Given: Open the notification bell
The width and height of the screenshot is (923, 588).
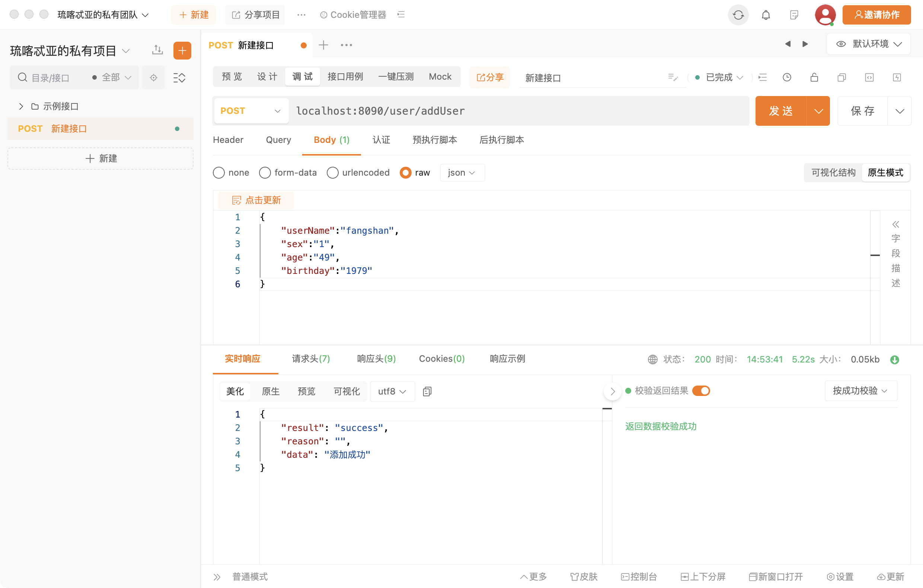Looking at the screenshot, I should (x=766, y=15).
